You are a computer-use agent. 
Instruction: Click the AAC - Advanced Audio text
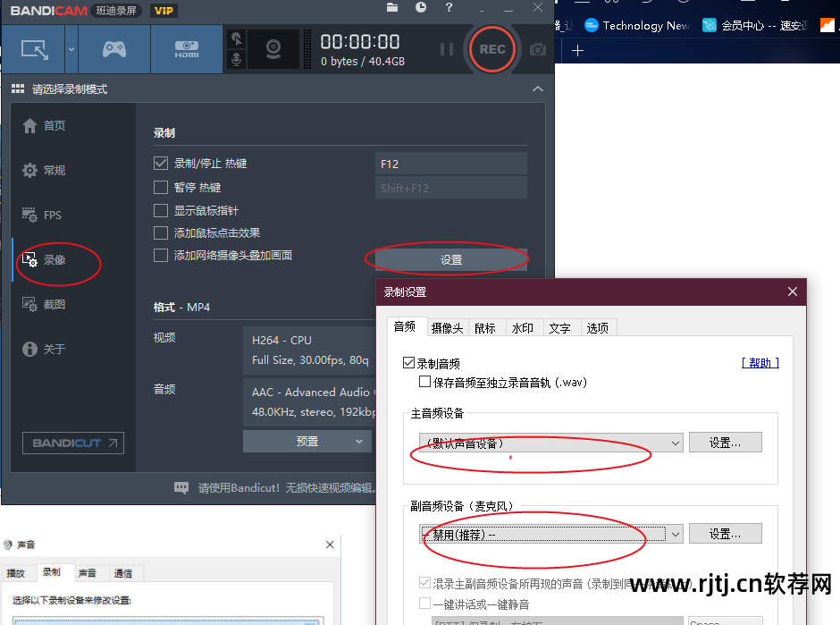(314, 393)
